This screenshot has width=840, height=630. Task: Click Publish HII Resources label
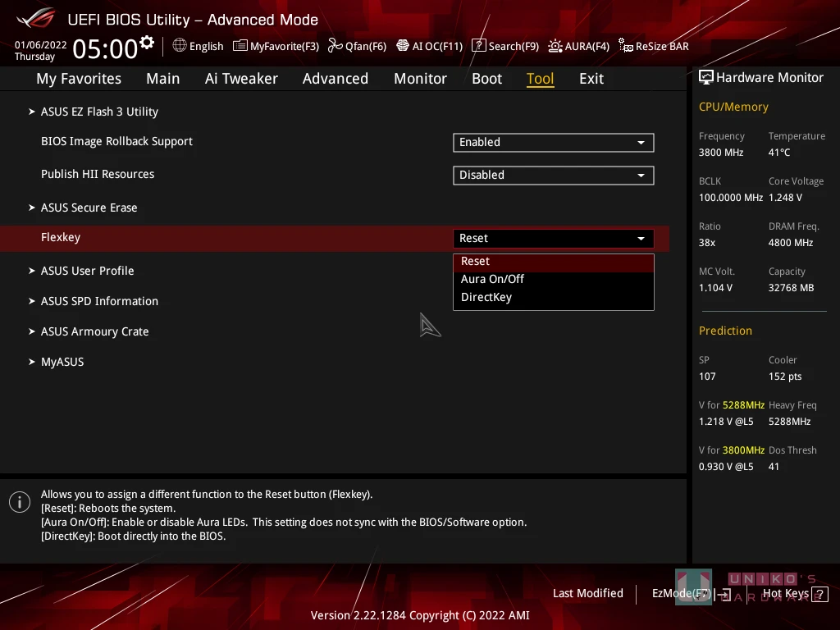coord(98,174)
